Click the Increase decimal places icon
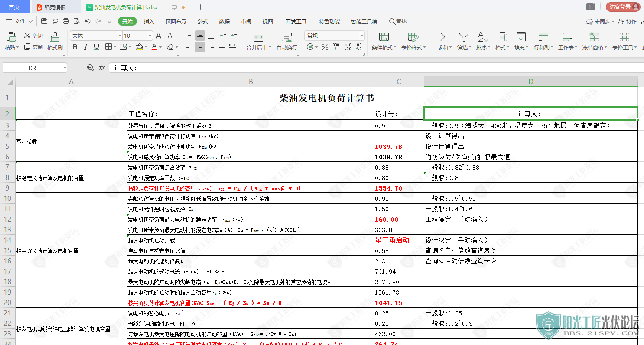This screenshot has width=644, height=345. pos(348,47)
